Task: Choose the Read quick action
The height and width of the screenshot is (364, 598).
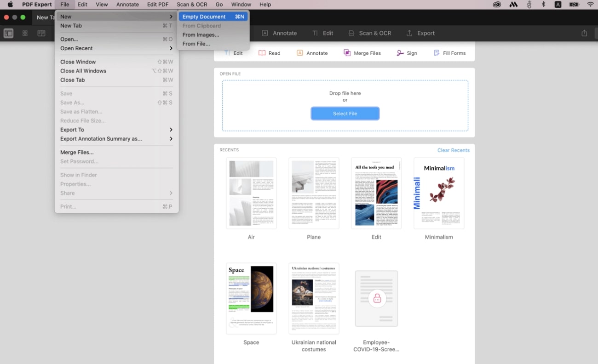Action: 269,53
